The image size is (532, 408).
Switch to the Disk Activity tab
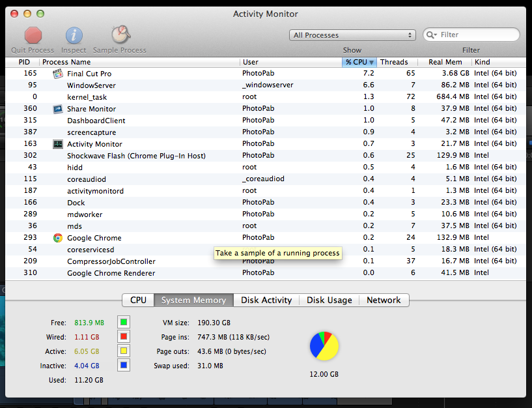click(266, 300)
